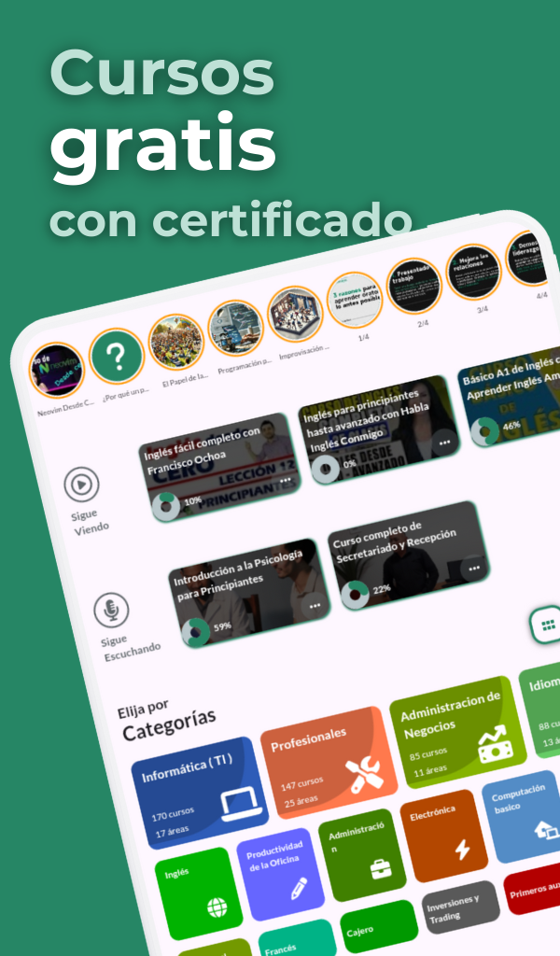The image size is (560, 956).
Task: Tap the house computer icon on Computación tile
Action: click(546, 830)
